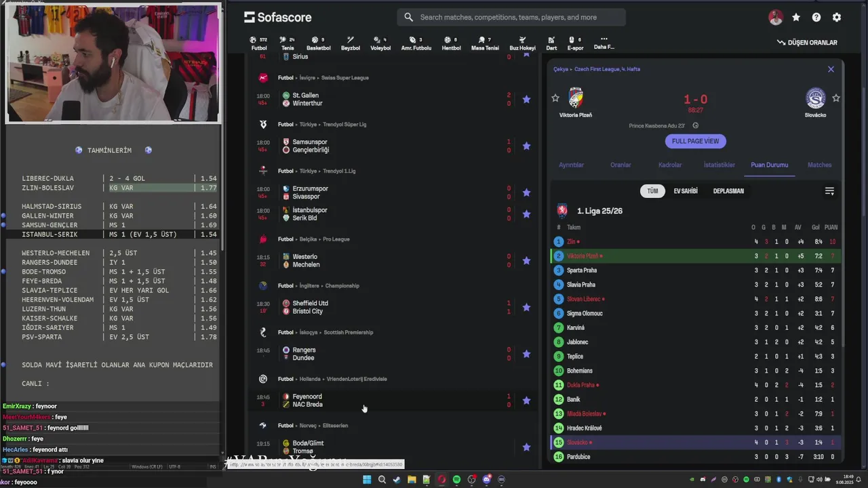Screen dimensions: 868x488
Task: Select the TÜM standings filter
Action: point(652,191)
